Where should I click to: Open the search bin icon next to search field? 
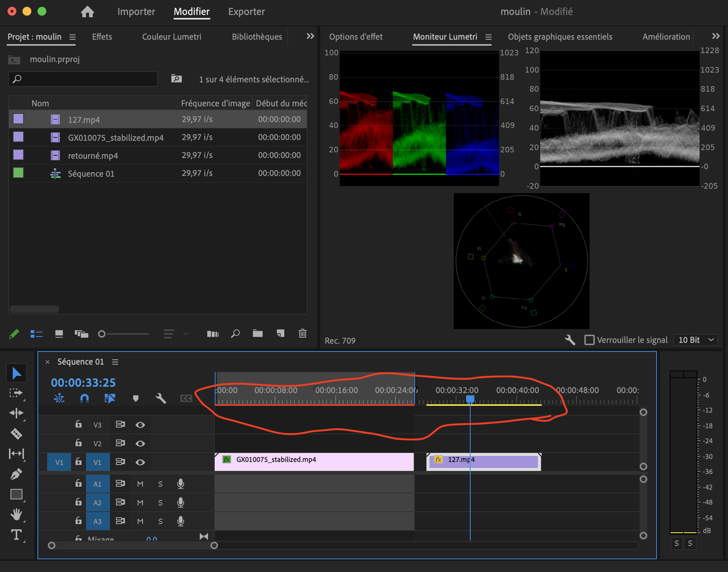(x=177, y=79)
